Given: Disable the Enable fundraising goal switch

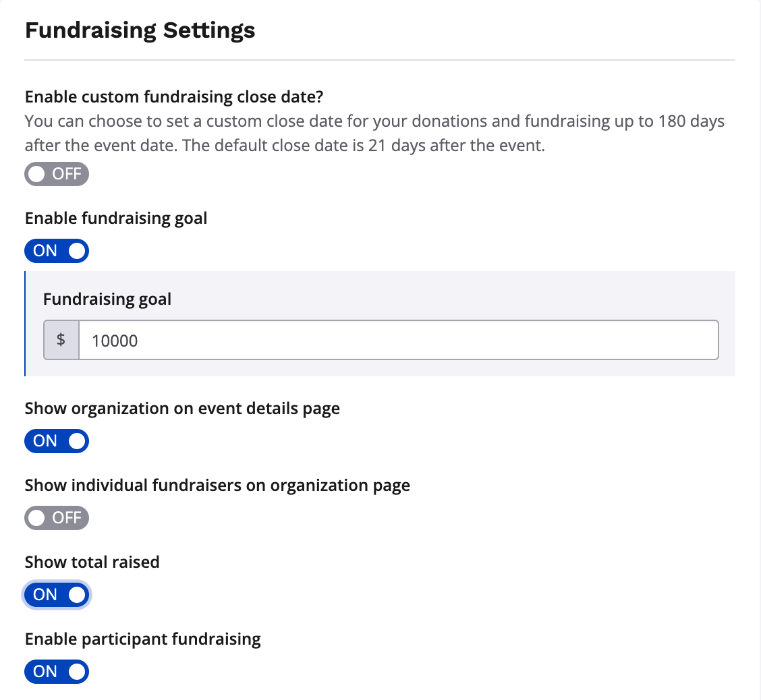Looking at the screenshot, I should coord(57,251).
